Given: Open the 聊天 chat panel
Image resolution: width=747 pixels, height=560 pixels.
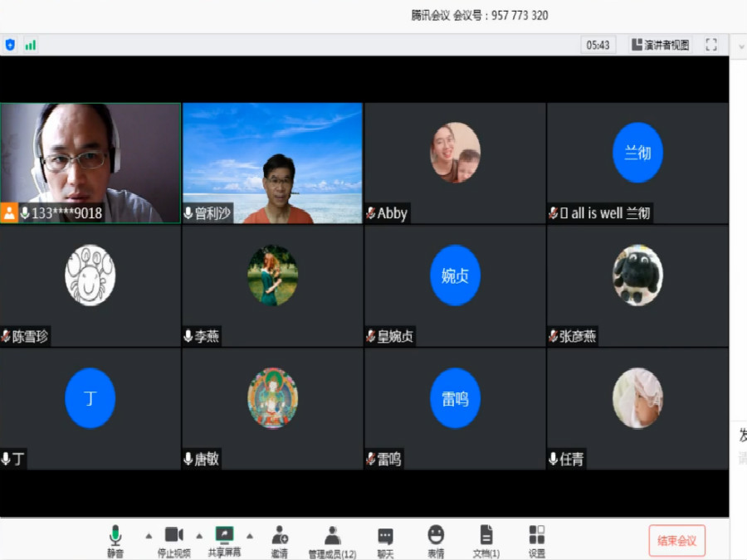Looking at the screenshot, I should point(385,540).
